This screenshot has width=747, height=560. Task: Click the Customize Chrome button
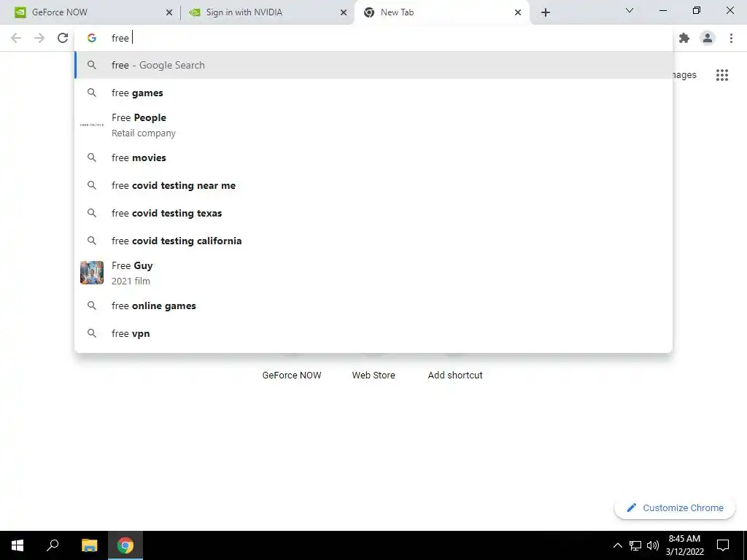tap(675, 508)
